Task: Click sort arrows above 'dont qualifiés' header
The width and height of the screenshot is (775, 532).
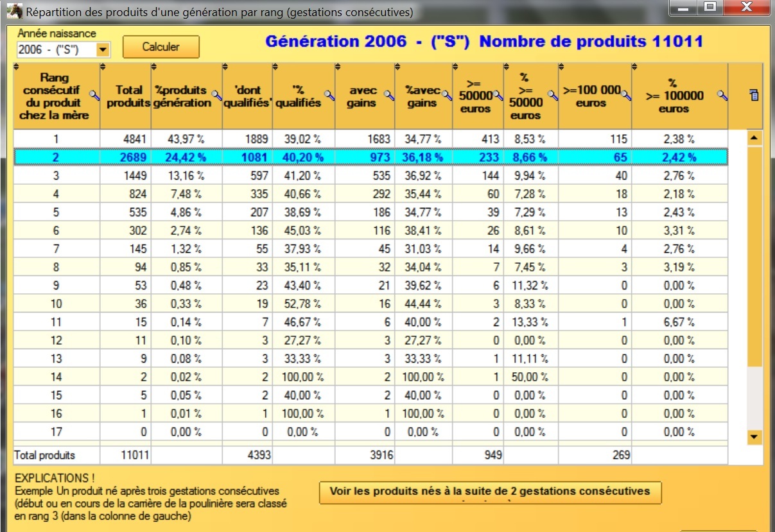Action: click(225, 66)
